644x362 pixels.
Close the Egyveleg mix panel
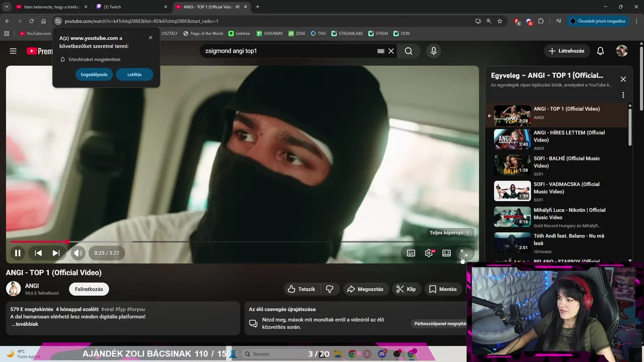click(x=623, y=79)
